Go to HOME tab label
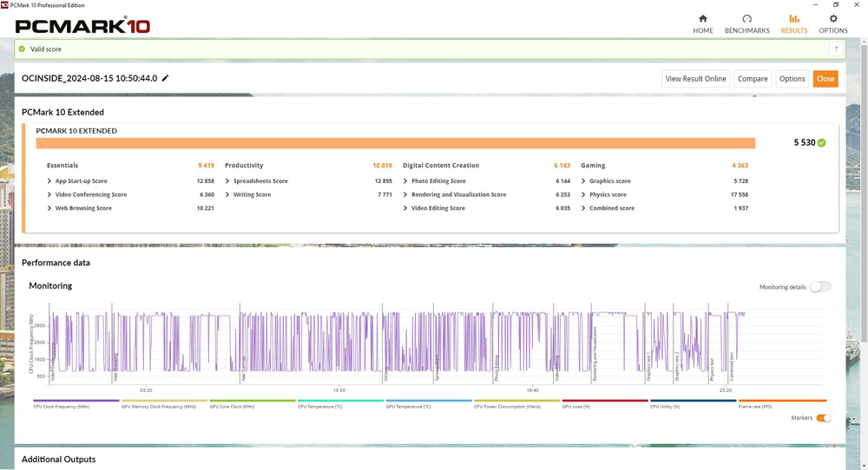Image resolution: width=868 pixels, height=470 pixels. click(x=702, y=30)
